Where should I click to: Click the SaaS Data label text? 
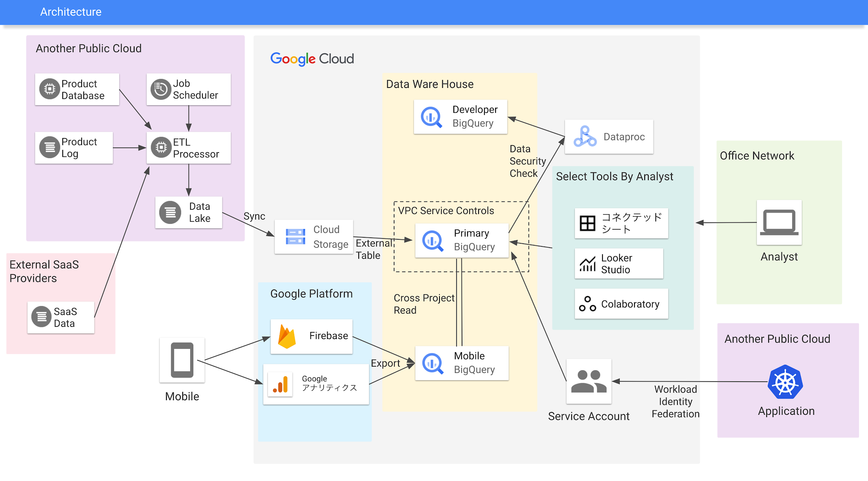pos(65,317)
